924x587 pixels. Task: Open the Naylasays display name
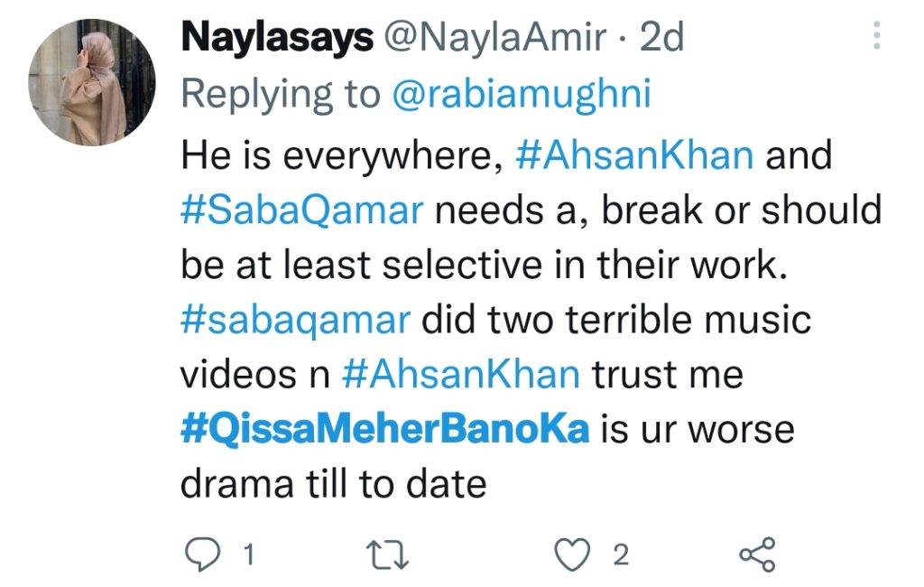(x=277, y=37)
